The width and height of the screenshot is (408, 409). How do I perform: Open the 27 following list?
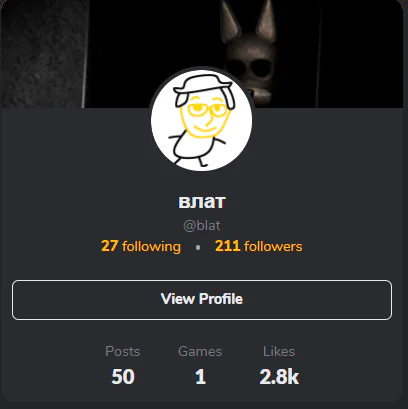coord(141,247)
